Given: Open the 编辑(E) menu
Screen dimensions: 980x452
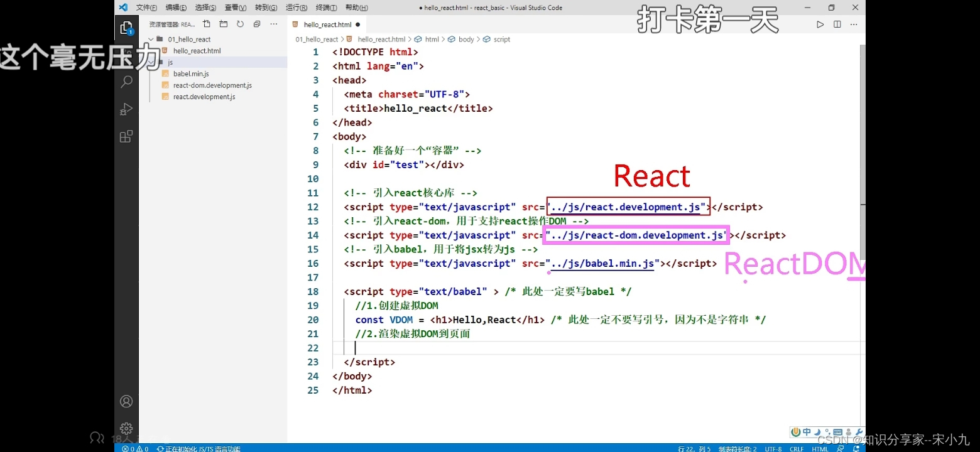Looking at the screenshot, I should coord(176,8).
